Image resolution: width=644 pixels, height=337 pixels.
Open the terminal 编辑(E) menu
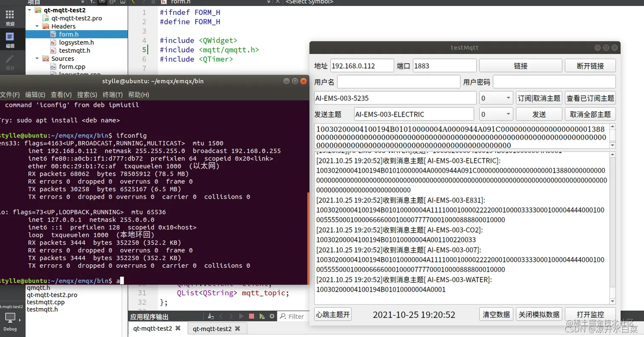(35, 94)
